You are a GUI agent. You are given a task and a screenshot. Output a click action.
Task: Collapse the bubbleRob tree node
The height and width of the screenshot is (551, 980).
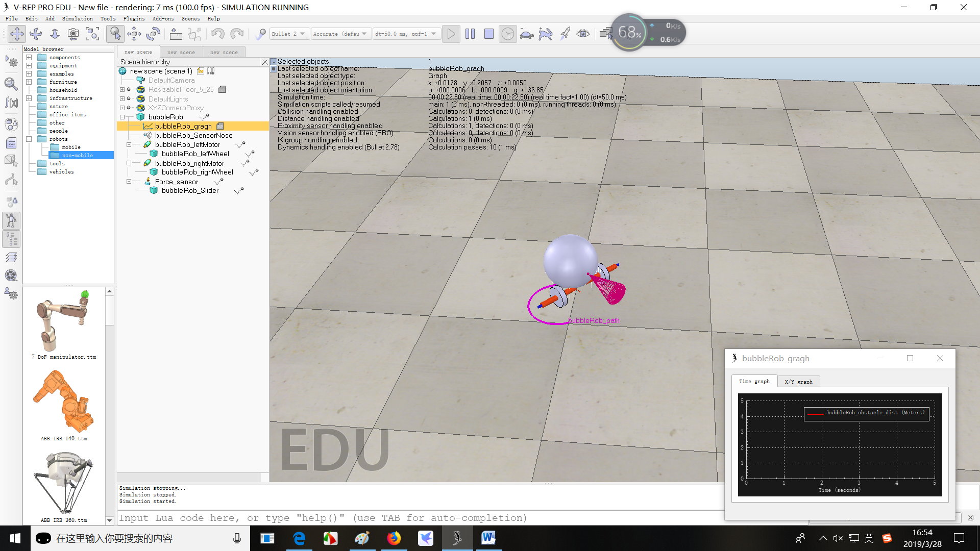click(x=122, y=117)
